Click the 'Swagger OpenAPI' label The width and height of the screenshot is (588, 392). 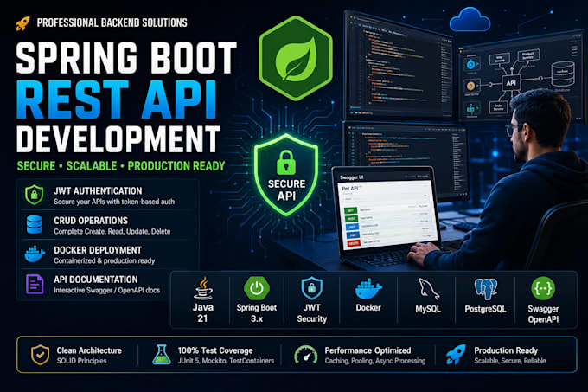(543, 313)
